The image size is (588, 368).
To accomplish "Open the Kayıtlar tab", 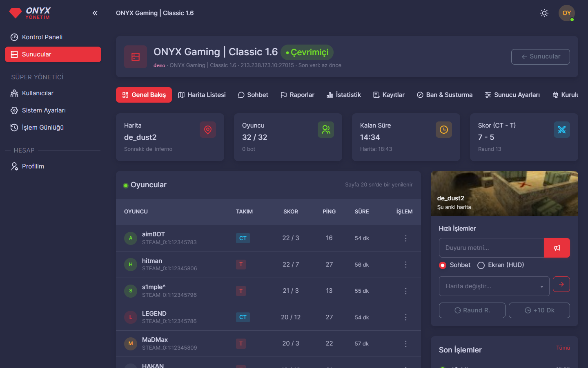I will [389, 95].
